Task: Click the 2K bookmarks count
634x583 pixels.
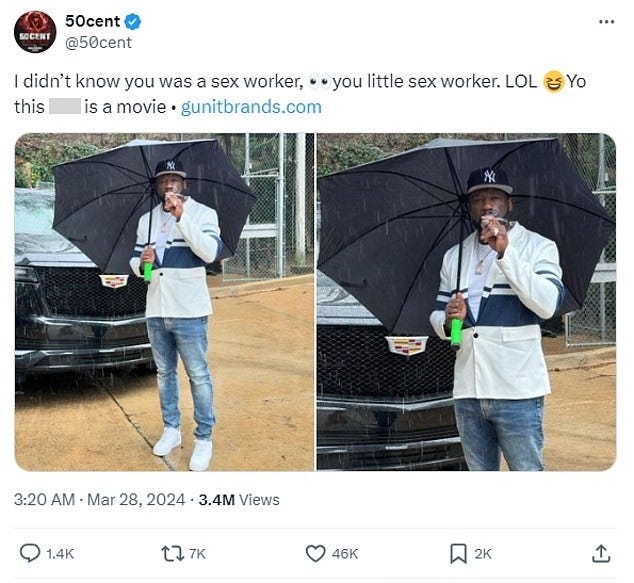Action: [x=483, y=553]
